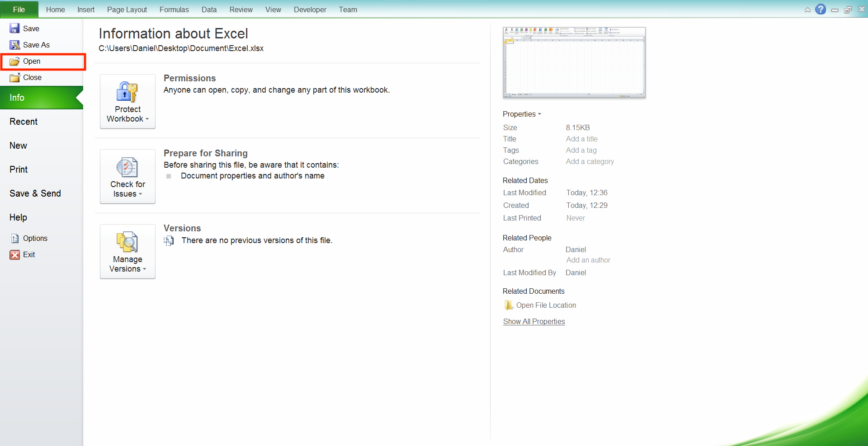
Task: Click the size value 8.15KB
Action: [578, 127]
